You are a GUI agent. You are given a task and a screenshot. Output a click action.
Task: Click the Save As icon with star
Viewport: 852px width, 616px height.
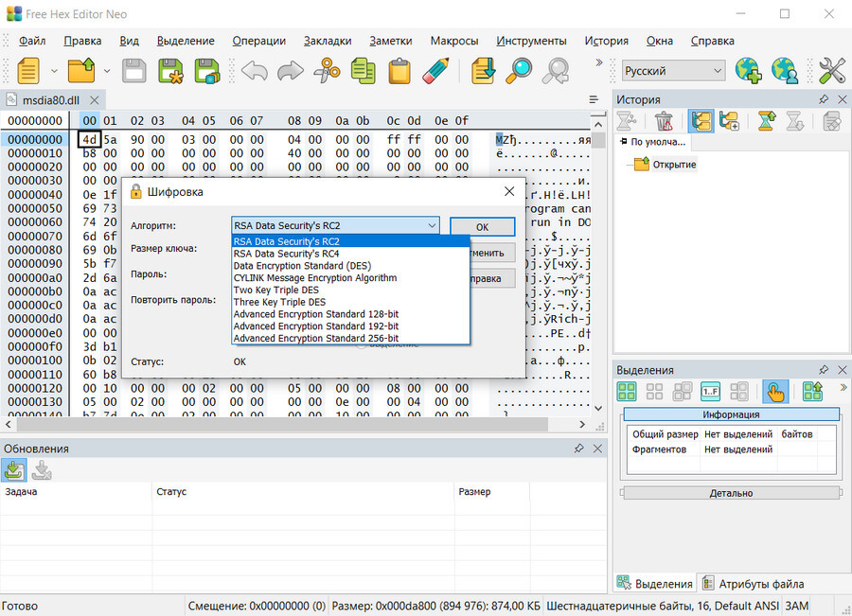[170, 71]
